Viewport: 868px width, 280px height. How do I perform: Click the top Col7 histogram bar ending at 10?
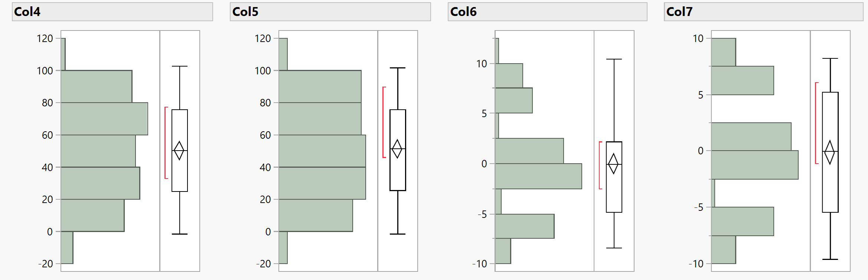pos(723,52)
